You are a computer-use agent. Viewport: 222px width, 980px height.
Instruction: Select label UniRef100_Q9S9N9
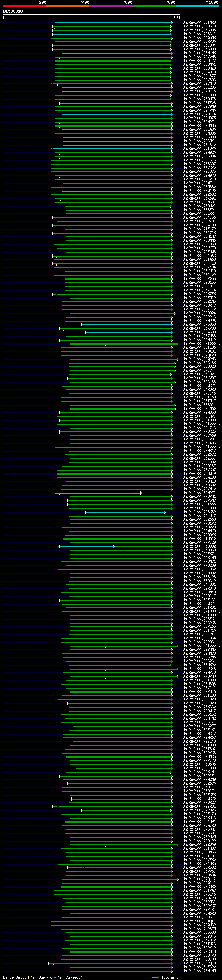click(199, 106)
